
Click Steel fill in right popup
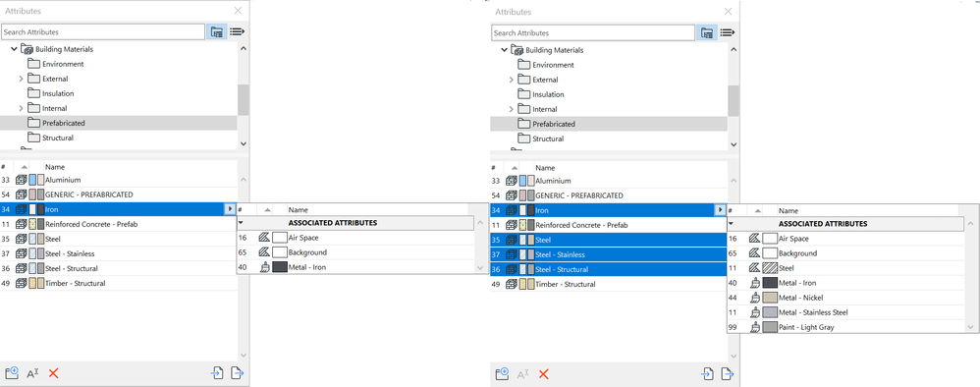846,267
